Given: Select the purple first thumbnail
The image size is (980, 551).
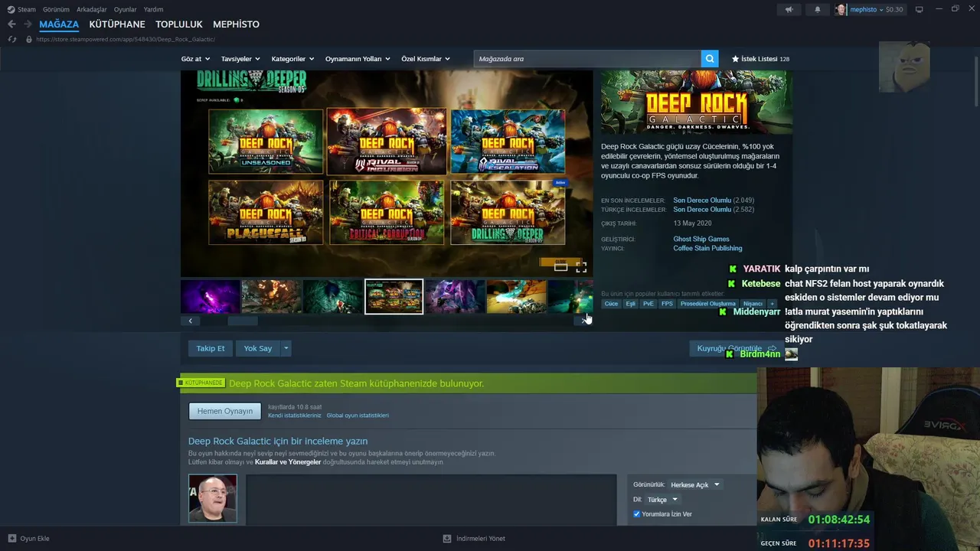Looking at the screenshot, I should 210,297.
